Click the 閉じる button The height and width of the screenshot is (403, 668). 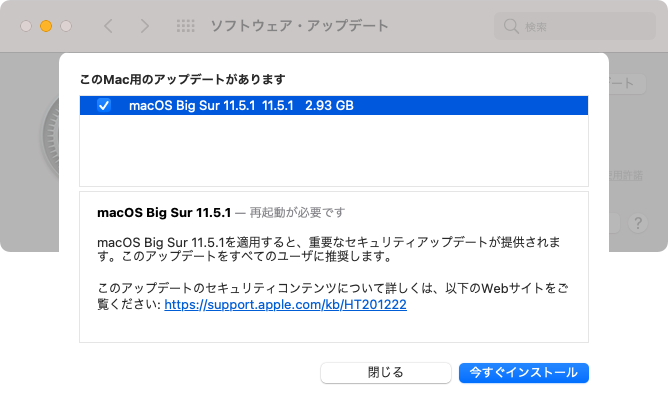coord(386,373)
